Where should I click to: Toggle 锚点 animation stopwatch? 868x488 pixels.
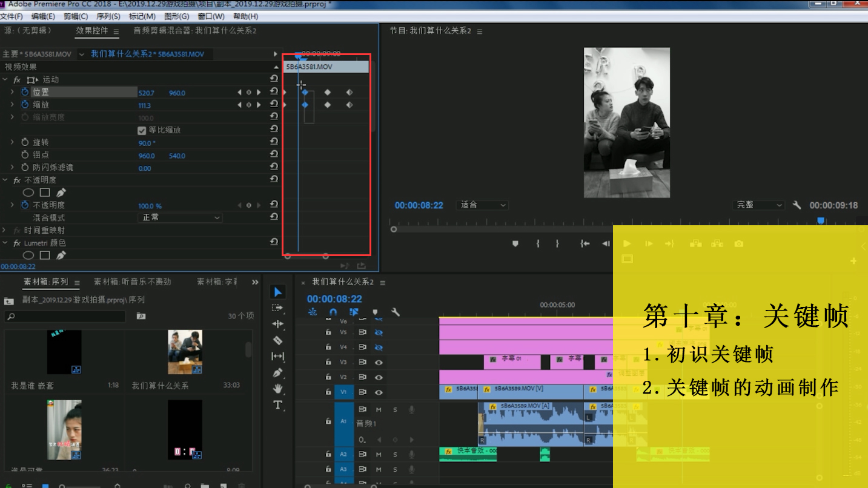point(25,155)
